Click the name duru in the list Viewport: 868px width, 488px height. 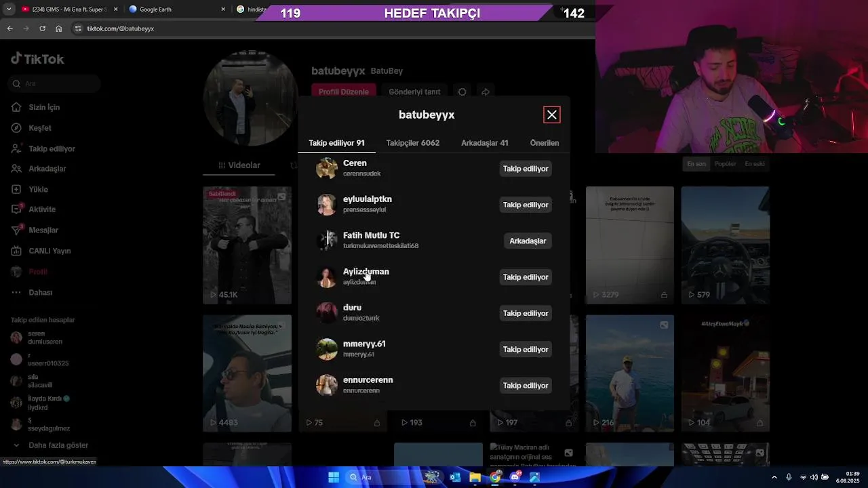tap(352, 308)
